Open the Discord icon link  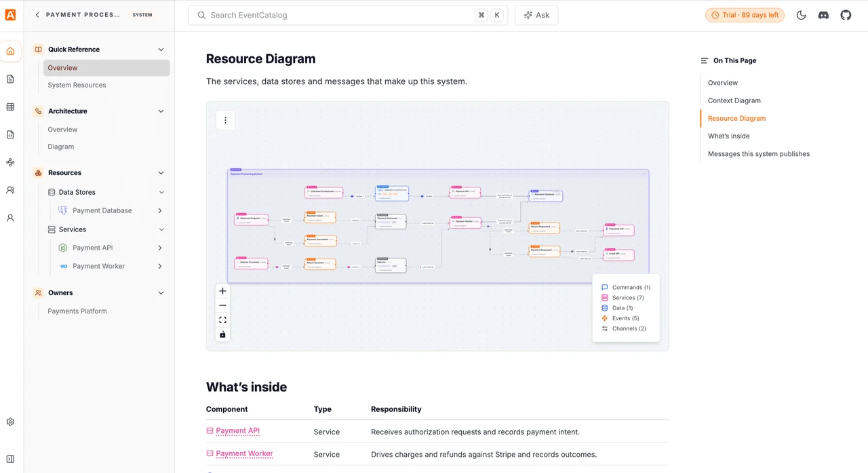(823, 15)
